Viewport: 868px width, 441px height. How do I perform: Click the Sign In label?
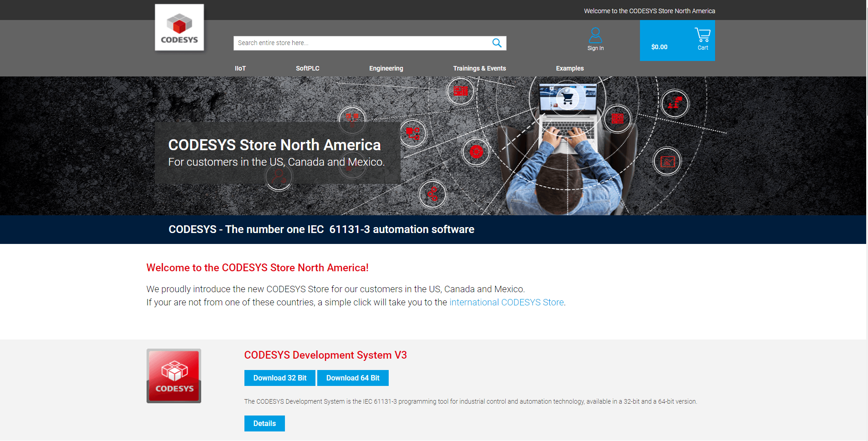tap(595, 48)
